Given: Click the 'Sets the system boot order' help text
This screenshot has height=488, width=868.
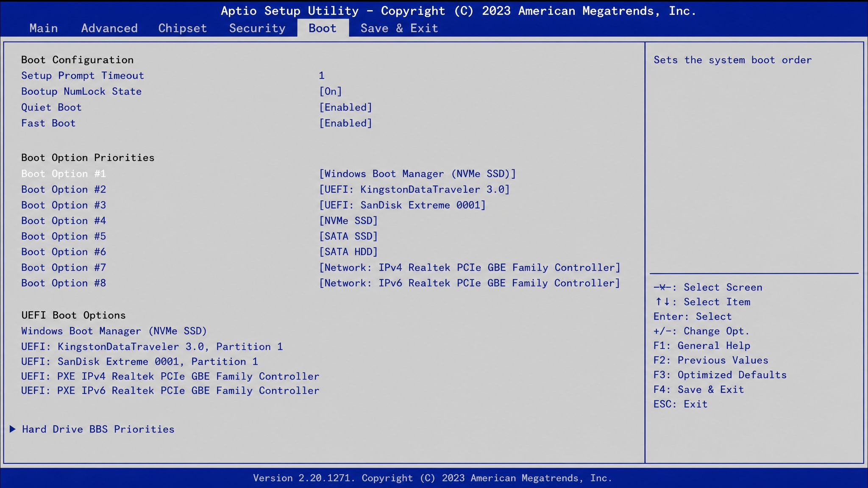Looking at the screenshot, I should (733, 60).
